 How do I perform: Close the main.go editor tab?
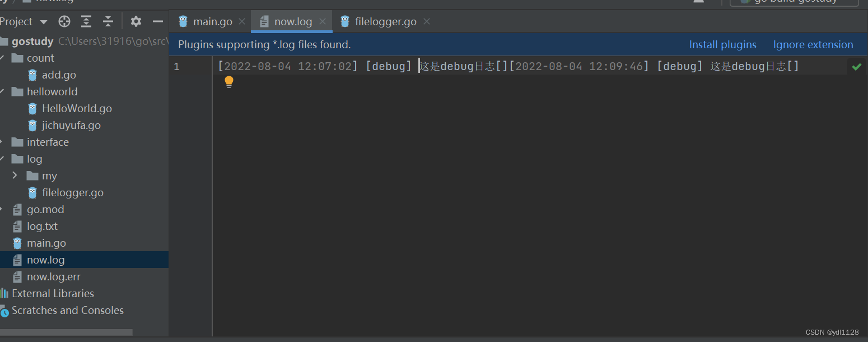(x=242, y=21)
